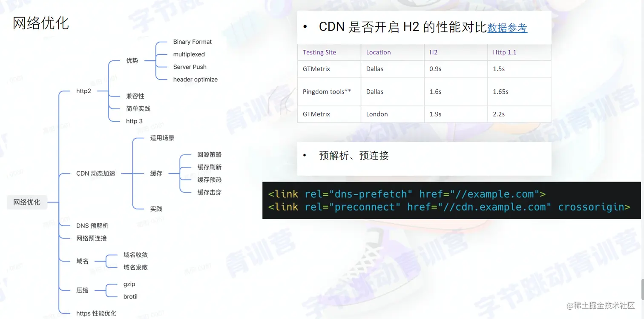Select the 优势 branch node
Viewport: 644px width, 319px height.
tap(132, 60)
